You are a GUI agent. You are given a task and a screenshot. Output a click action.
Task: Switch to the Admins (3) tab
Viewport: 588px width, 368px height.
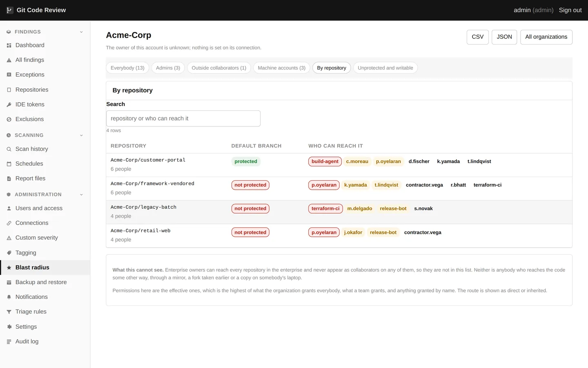coord(168,68)
